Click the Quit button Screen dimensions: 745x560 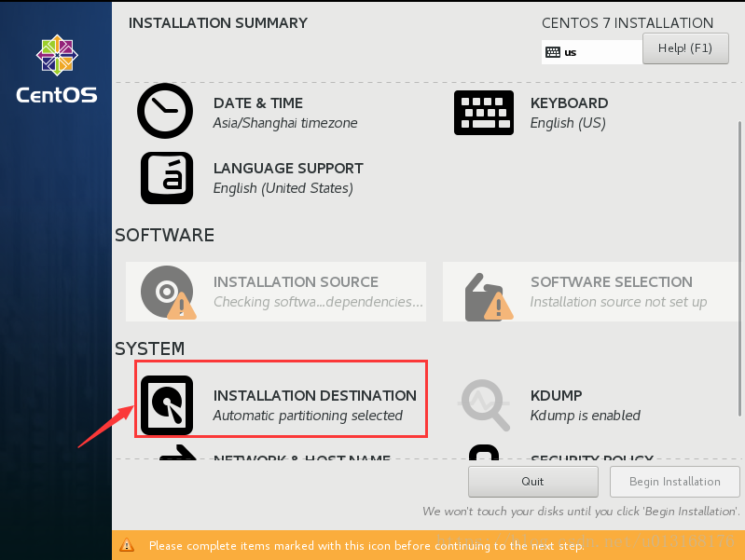click(x=532, y=482)
